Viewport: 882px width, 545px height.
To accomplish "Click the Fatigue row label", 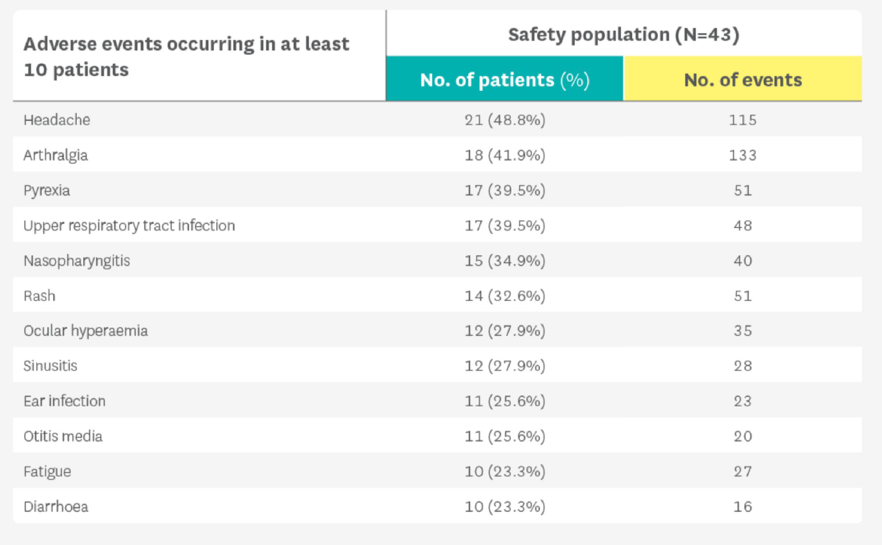I will tap(48, 471).
